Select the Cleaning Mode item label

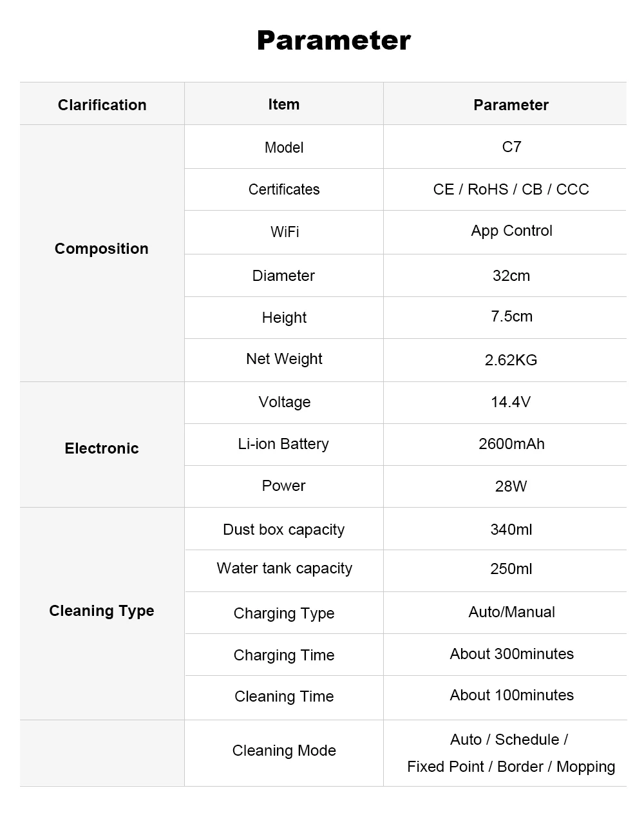[284, 751]
